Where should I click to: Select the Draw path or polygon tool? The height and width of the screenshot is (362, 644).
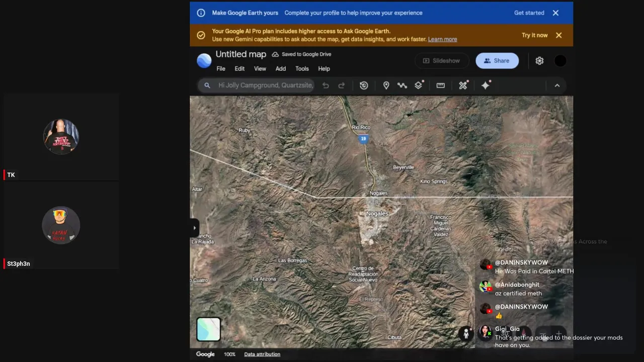pos(402,85)
